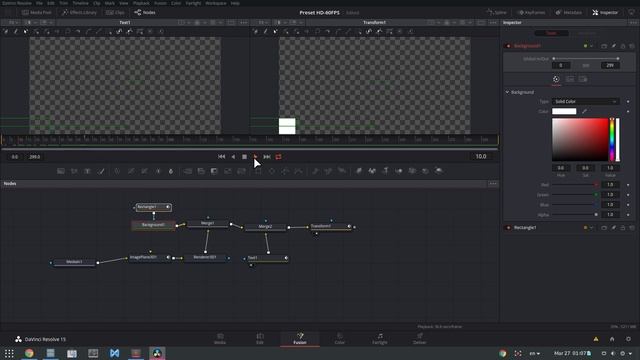
Task: Click the Alpha slider handle
Action: point(596,215)
